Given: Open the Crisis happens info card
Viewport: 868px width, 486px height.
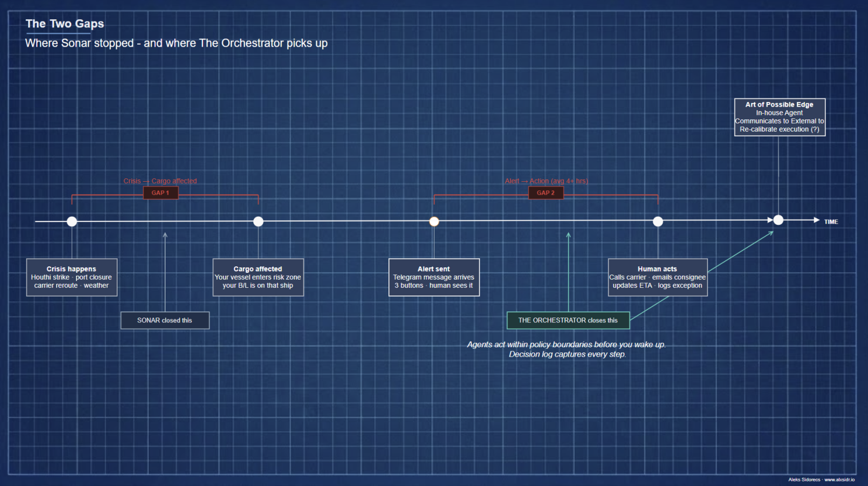Looking at the screenshot, I should [72, 277].
